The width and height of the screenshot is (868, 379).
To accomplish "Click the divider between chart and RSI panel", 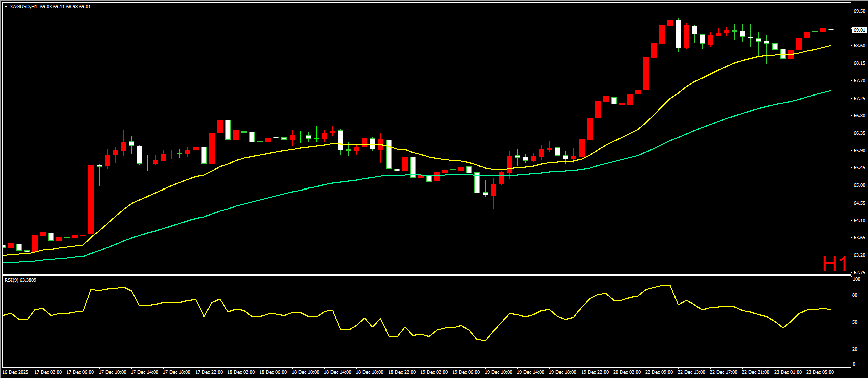I will click(x=427, y=275).
